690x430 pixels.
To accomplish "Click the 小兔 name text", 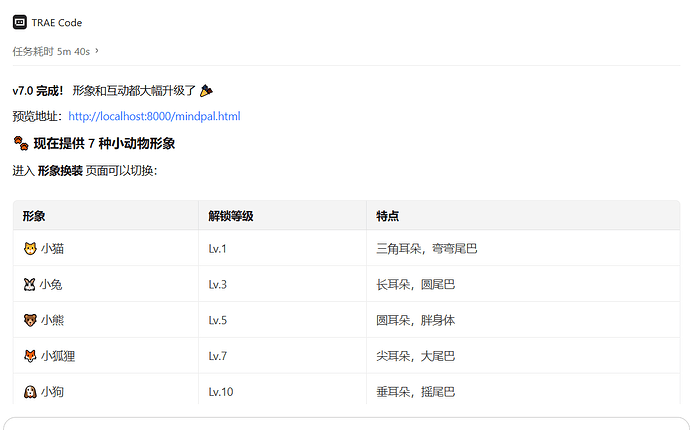I will tap(51, 285).
